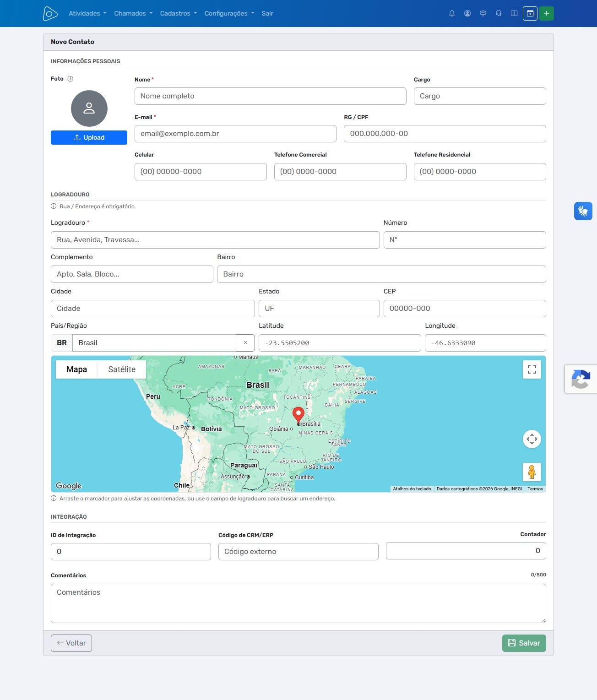Click the Pegman street view icon
This screenshot has width=597, height=700.
532,472
